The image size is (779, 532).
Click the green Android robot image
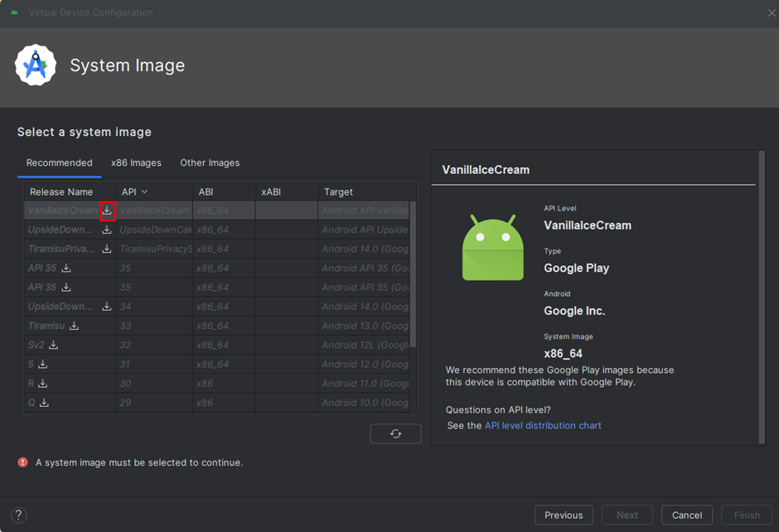[x=493, y=248]
